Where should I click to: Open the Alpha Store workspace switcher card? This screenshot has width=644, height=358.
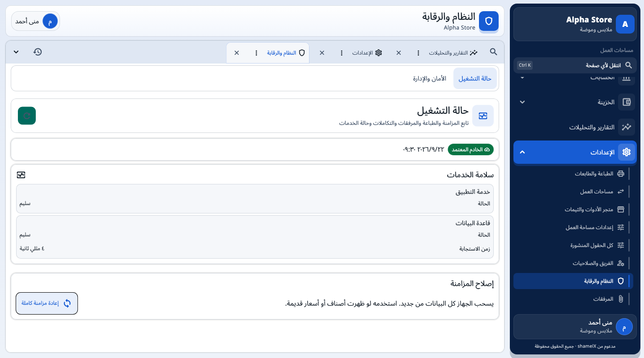click(x=575, y=24)
